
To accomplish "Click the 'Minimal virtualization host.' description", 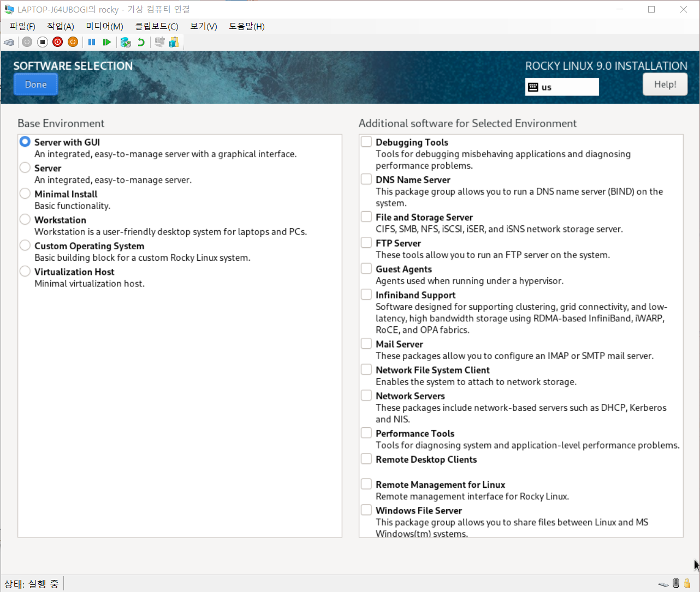I will click(x=90, y=284).
